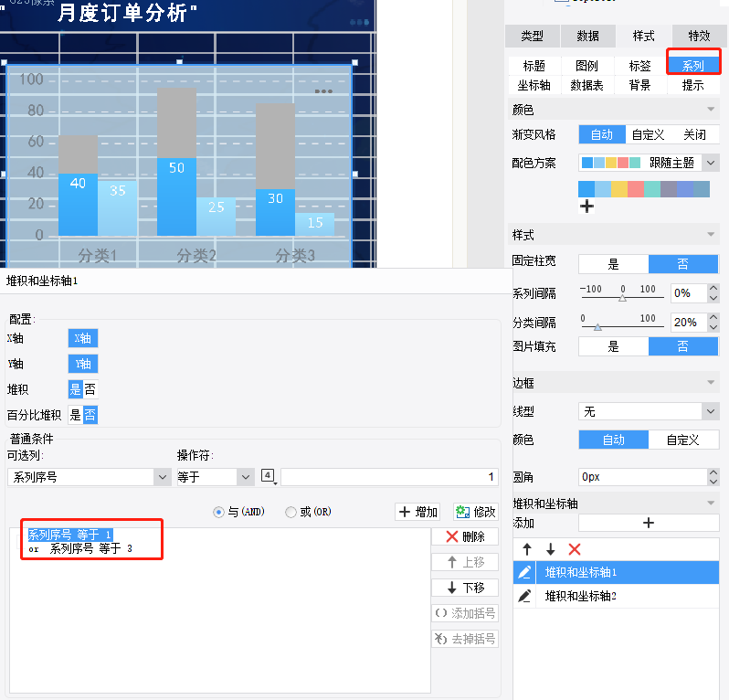Choose 自动 for border 颜色

click(x=614, y=440)
